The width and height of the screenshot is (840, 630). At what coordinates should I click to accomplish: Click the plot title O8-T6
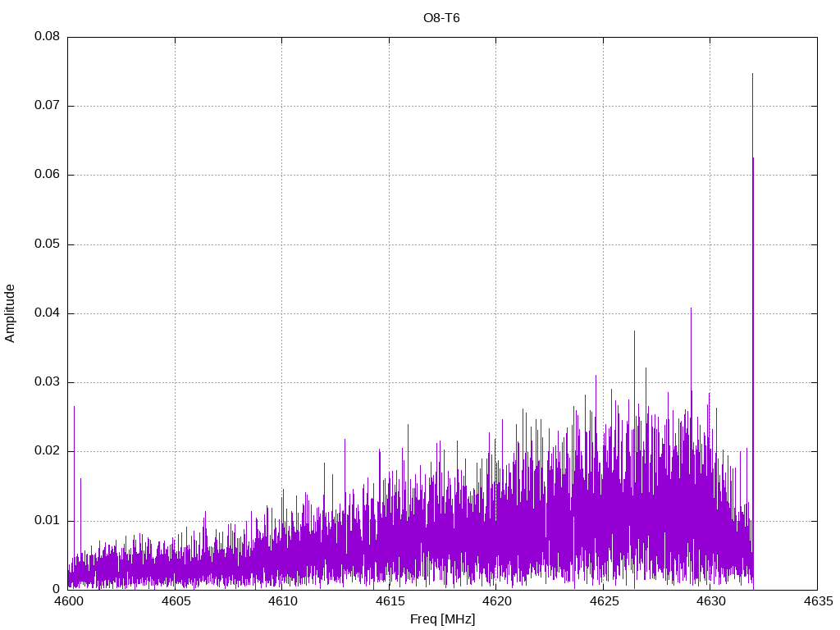(x=441, y=18)
